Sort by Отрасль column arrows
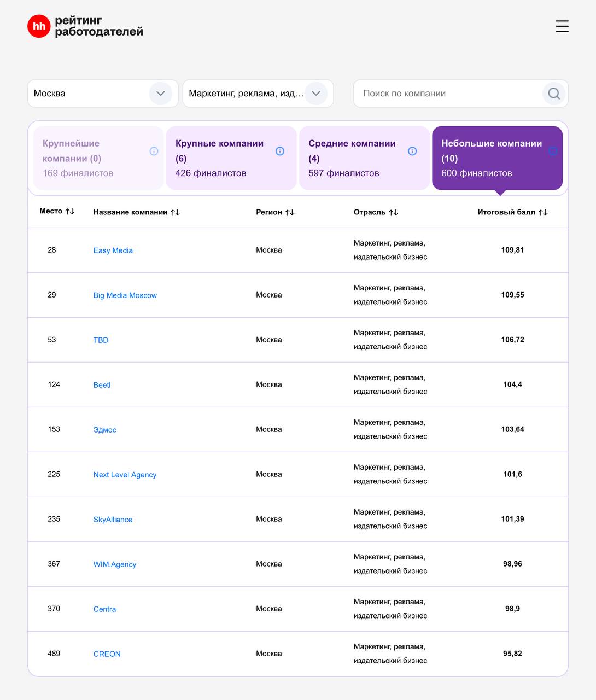This screenshot has height=700, width=596. [x=393, y=212]
